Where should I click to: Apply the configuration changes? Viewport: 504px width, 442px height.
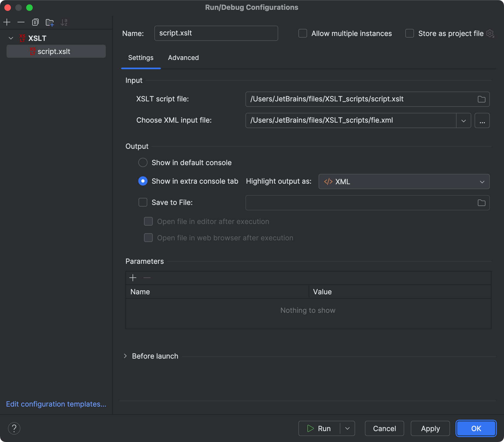pos(430,428)
